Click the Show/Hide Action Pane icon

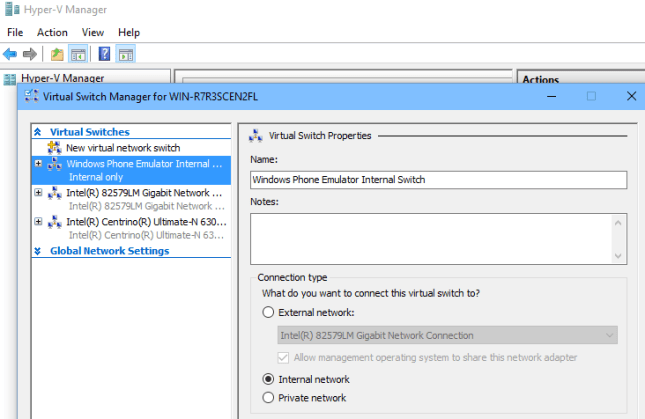tap(125, 54)
